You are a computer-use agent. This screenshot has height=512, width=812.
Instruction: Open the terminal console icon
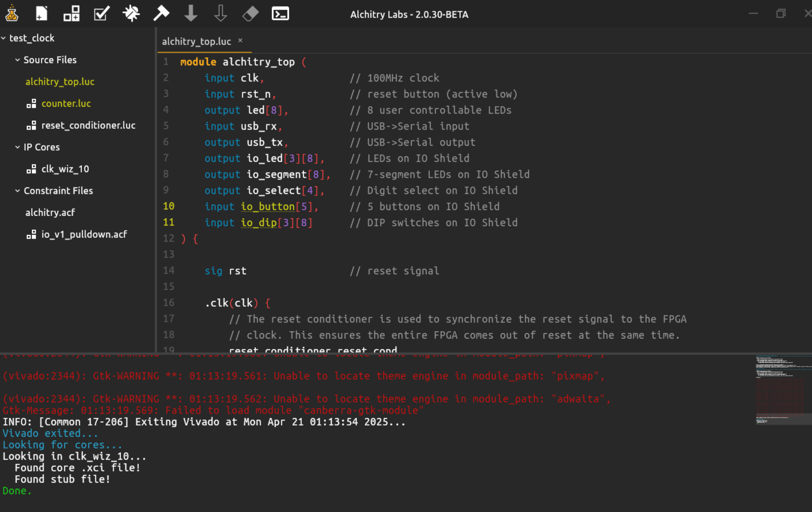(x=280, y=13)
